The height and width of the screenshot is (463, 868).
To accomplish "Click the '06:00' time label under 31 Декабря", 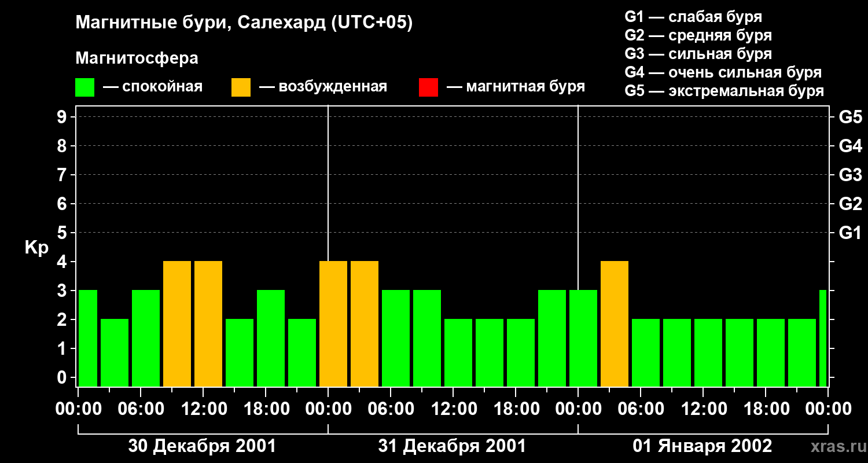I will (x=391, y=409).
